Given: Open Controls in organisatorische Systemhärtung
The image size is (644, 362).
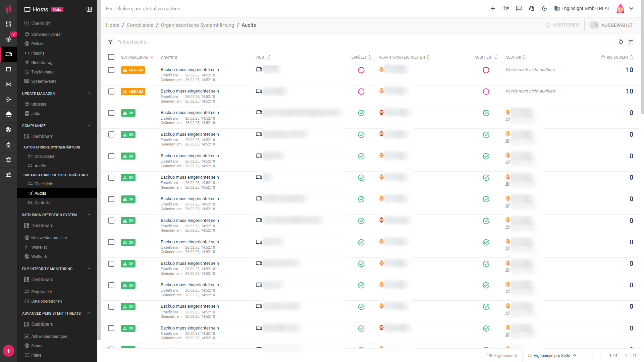Looking at the screenshot, I should tap(42, 203).
